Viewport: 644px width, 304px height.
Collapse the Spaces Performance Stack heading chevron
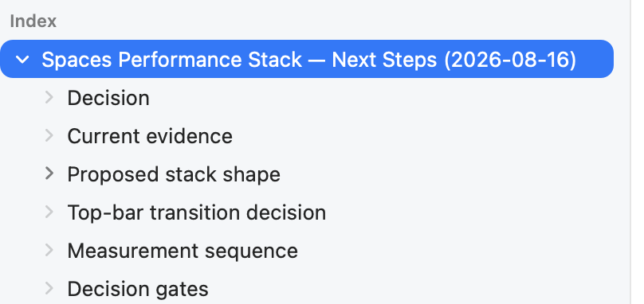tap(22, 60)
